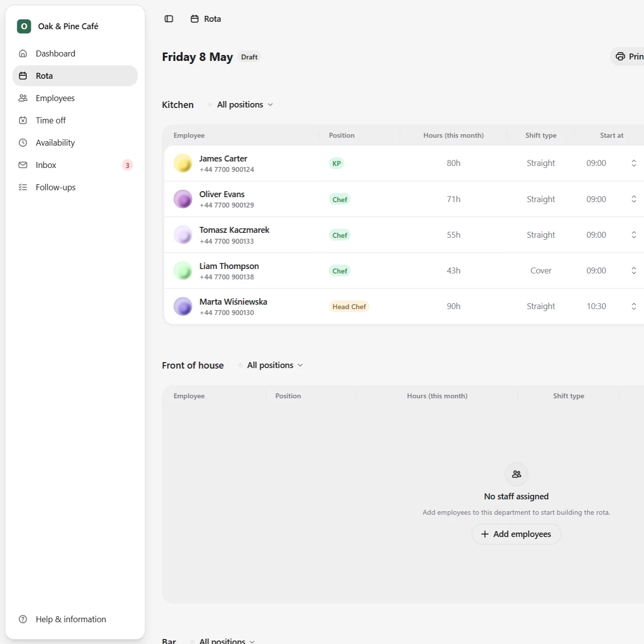Image resolution: width=644 pixels, height=644 pixels.
Task: Click the Employees people icon
Action: point(23,98)
